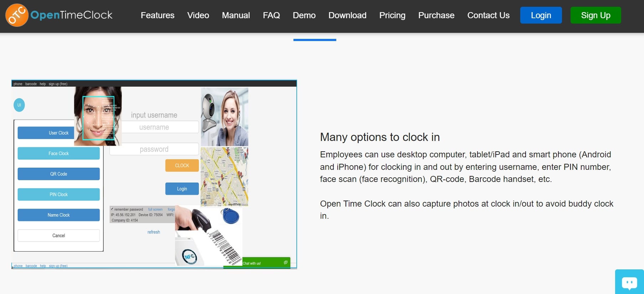Click the blue Login button

541,15
